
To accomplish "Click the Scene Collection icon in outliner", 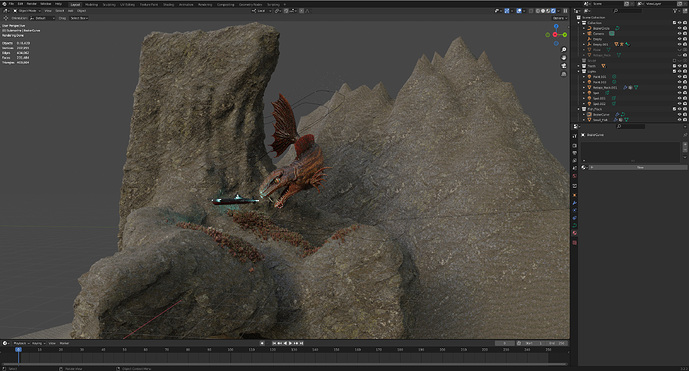I will (x=579, y=18).
